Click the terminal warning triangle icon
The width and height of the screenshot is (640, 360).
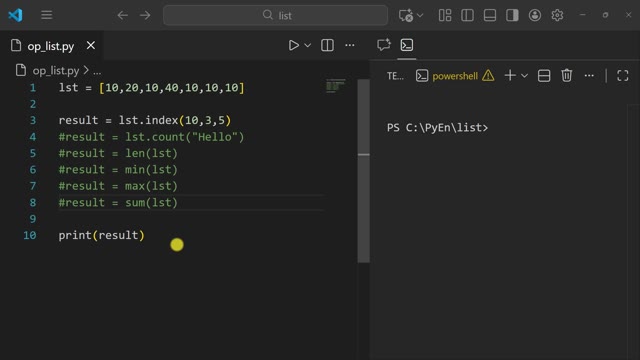click(x=488, y=76)
